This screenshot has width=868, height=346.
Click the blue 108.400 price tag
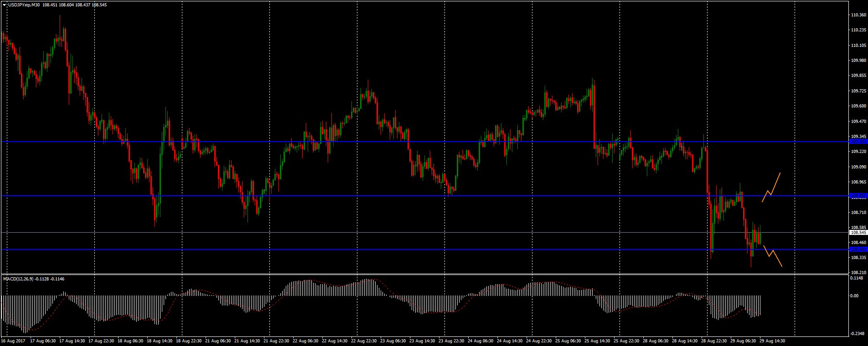click(x=858, y=249)
